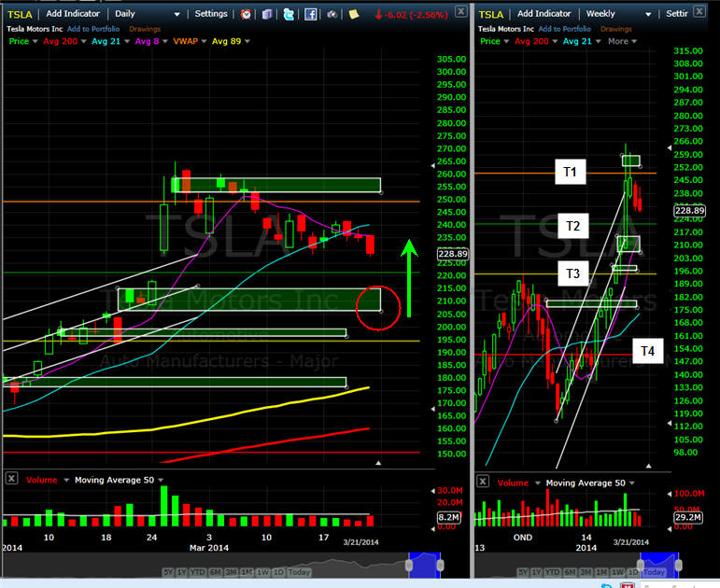The width and height of the screenshot is (720, 588).
Task: Select the 1W range in Daily chart
Action: [x=262, y=572]
